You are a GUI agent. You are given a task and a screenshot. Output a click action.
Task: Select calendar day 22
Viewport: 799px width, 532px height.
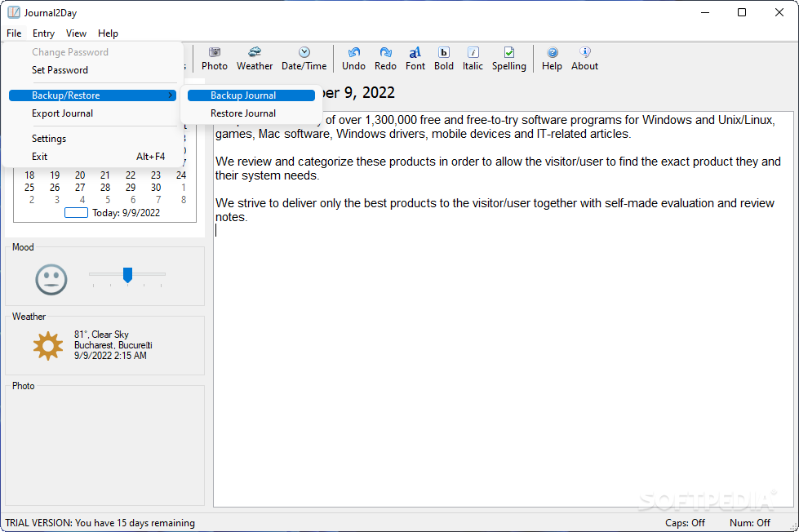click(x=131, y=175)
